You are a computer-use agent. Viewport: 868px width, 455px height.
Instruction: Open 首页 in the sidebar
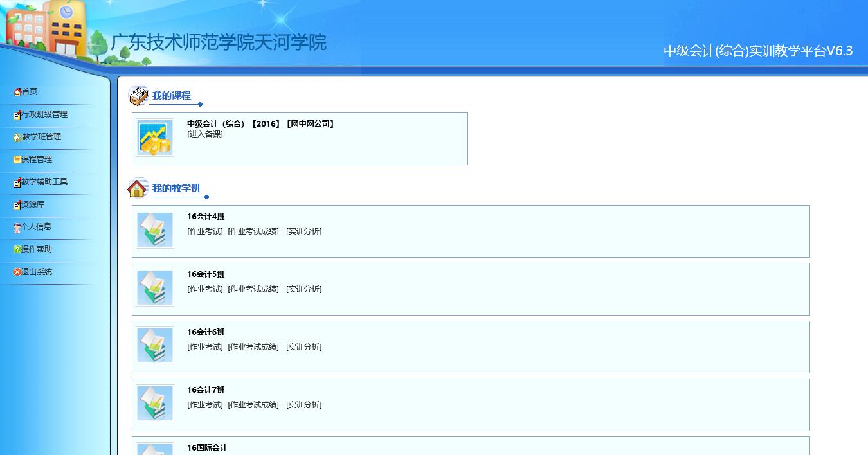click(x=29, y=92)
